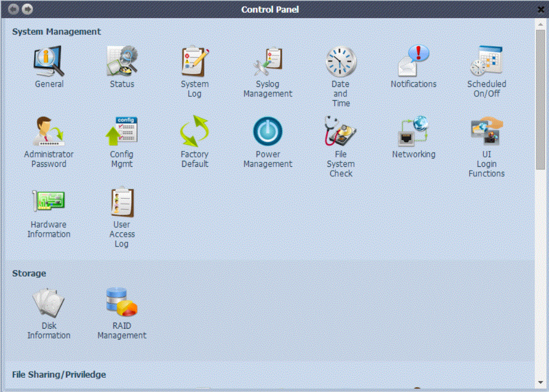Open Administrator Password settings
The width and height of the screenshot is (549, 392).
point(49,131)
